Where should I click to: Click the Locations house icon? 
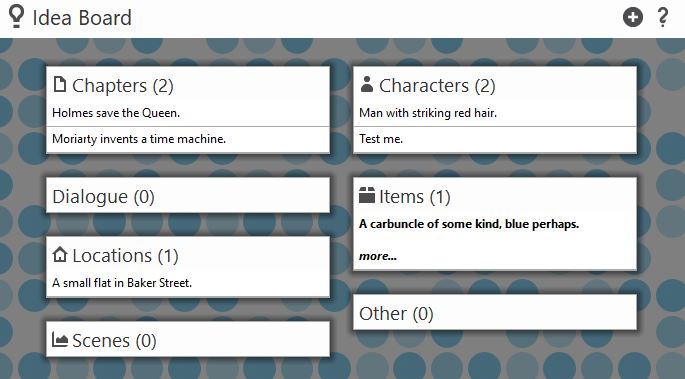[60, 254]
